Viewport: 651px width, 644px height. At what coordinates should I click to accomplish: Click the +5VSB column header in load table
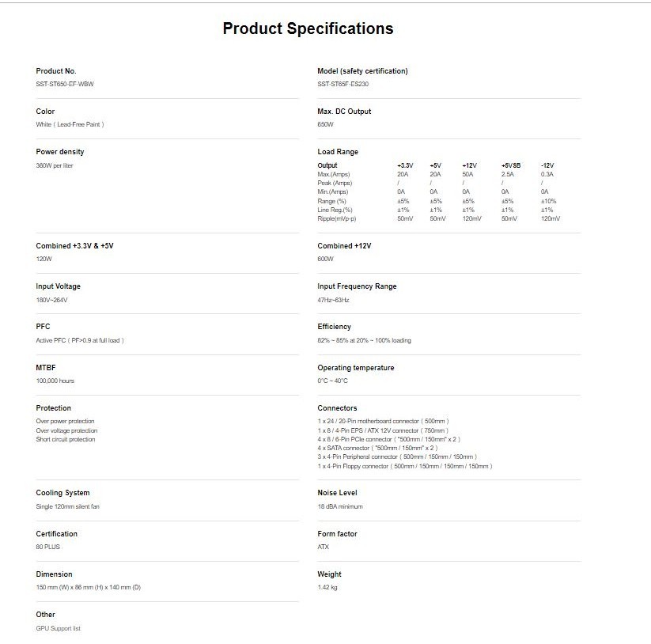tap(511, 165)
